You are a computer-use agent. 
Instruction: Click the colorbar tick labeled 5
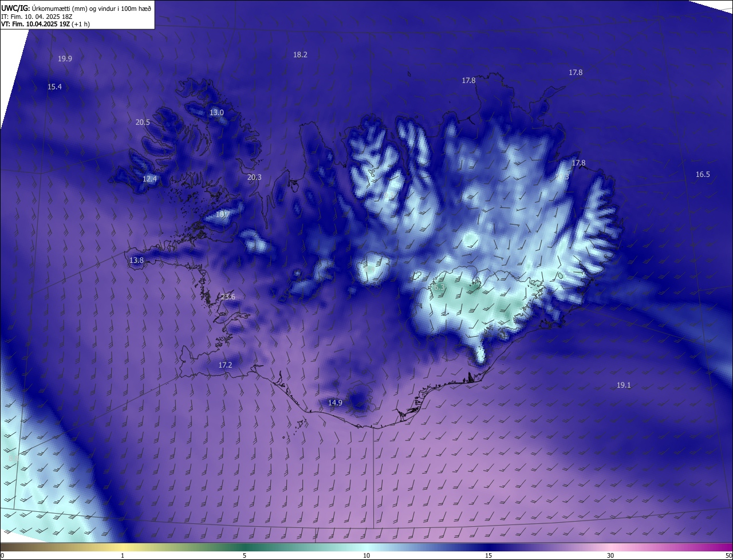pyautogui.click(x=245, y=555)
